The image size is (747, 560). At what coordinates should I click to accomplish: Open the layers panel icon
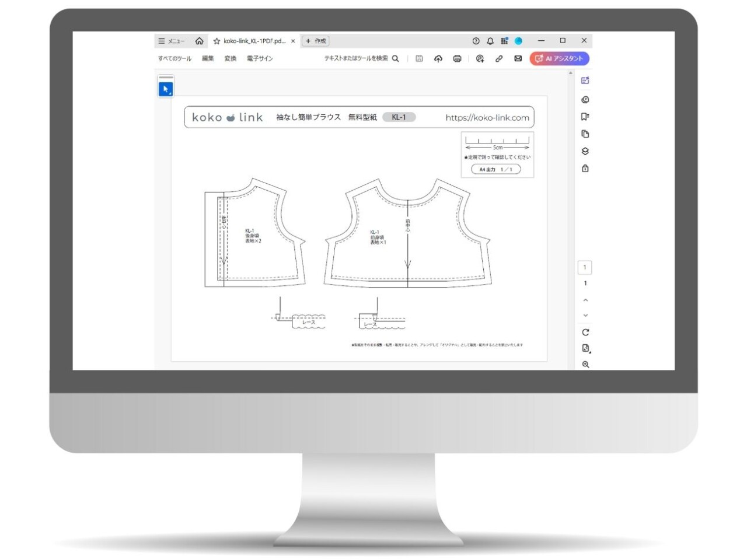585,151
